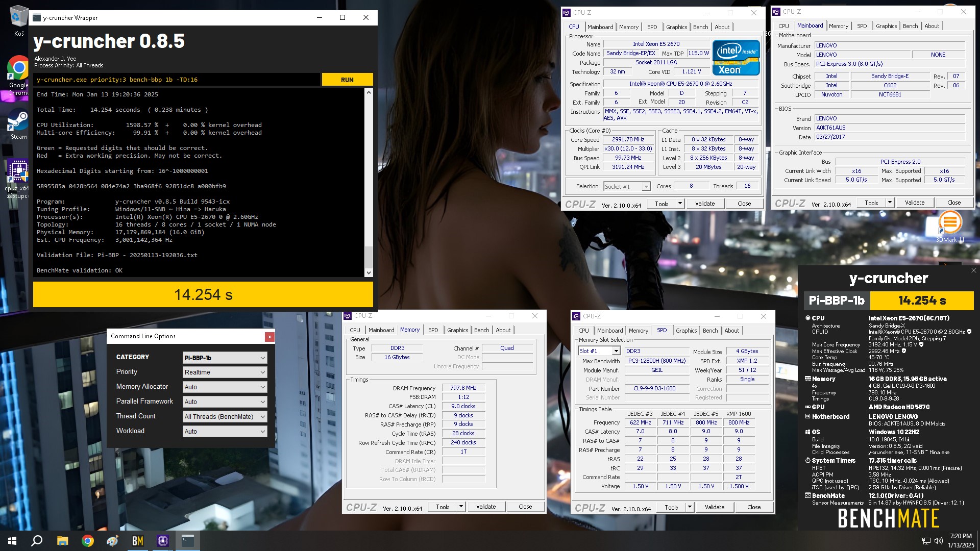Expand the Parallel Framework dropdown

(225, 402)
